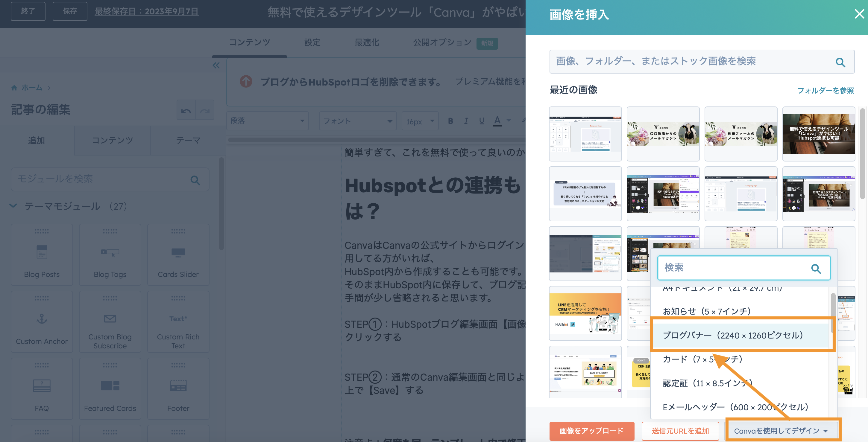Screen dimensions: 868x442
Task: Select the Blog Posts module
Action: 41,254
